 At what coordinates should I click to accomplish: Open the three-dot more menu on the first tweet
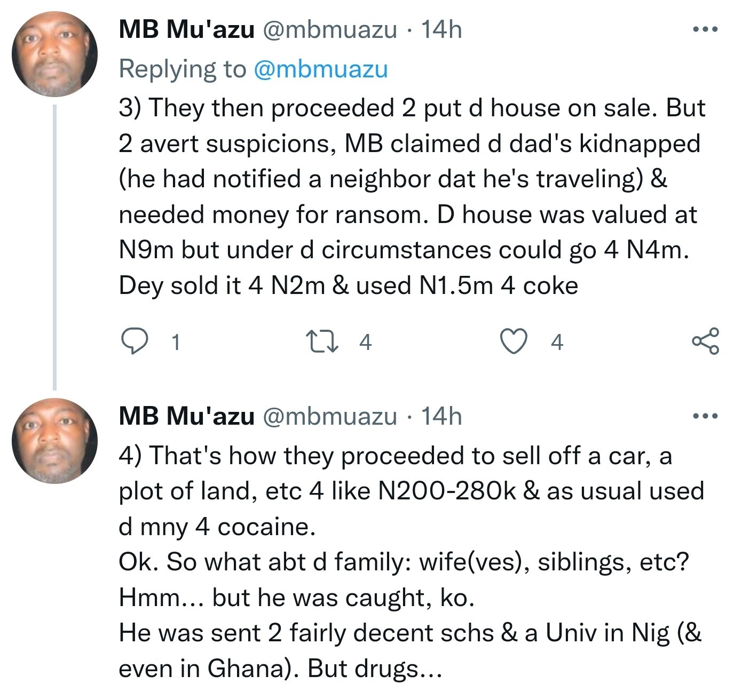click(705, 29)
